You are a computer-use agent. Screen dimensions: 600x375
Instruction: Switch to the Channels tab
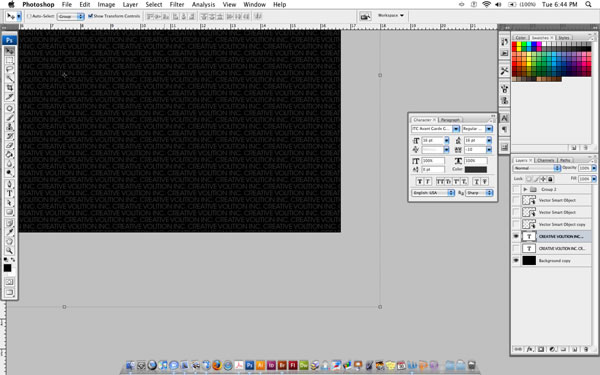point(545,160)
